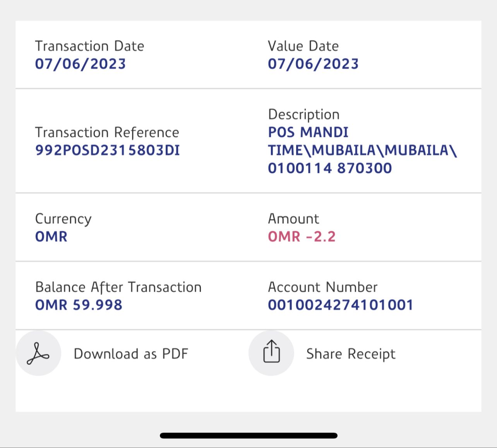This screenshot has height=448, width=497.
Task: Click the POS MANDI TIME description text
Action: pos(362,150)
